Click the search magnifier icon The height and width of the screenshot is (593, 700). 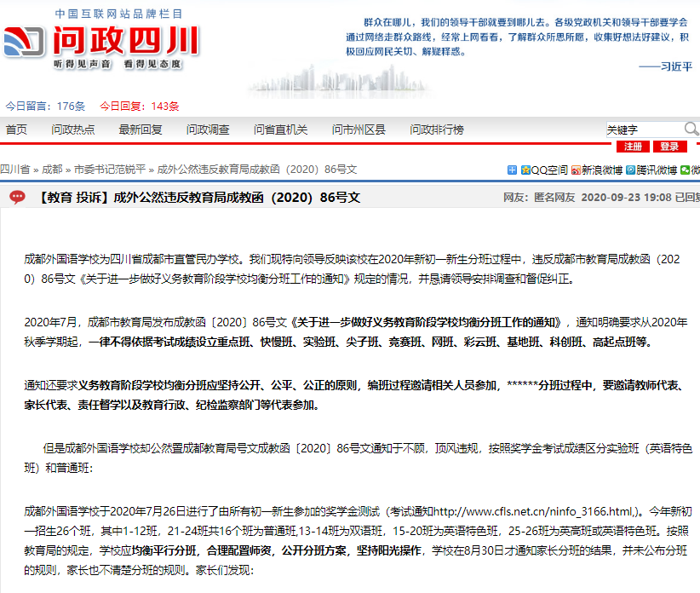[x=691, y=130]
